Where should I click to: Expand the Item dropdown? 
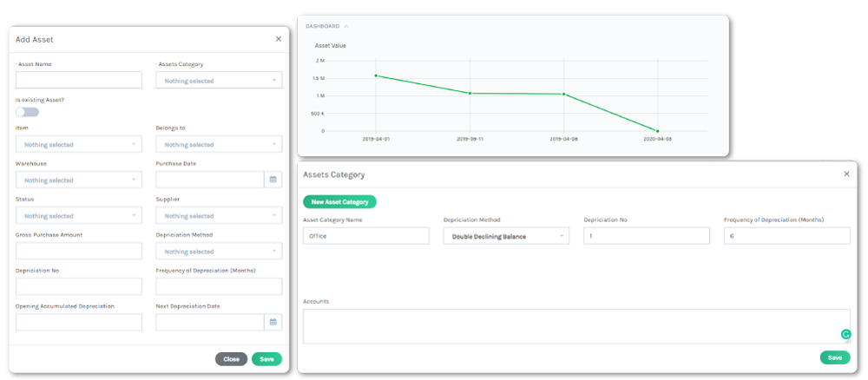(78, 145)
